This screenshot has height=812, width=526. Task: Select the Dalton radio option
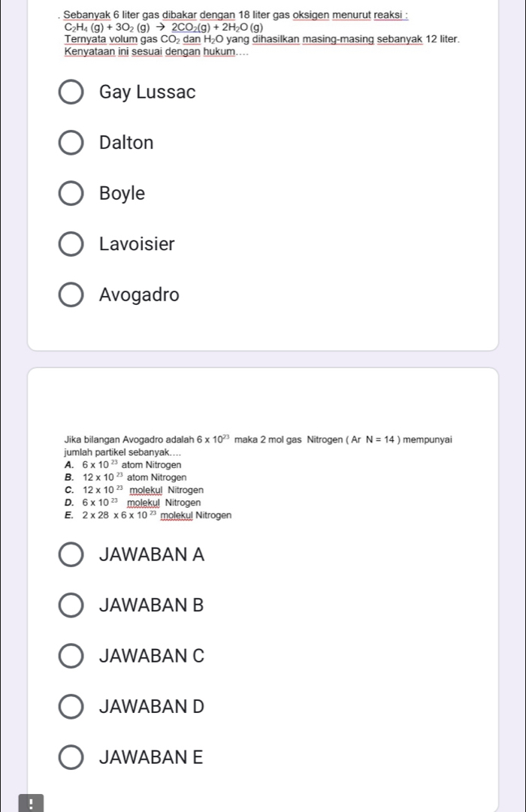(71, 143)
